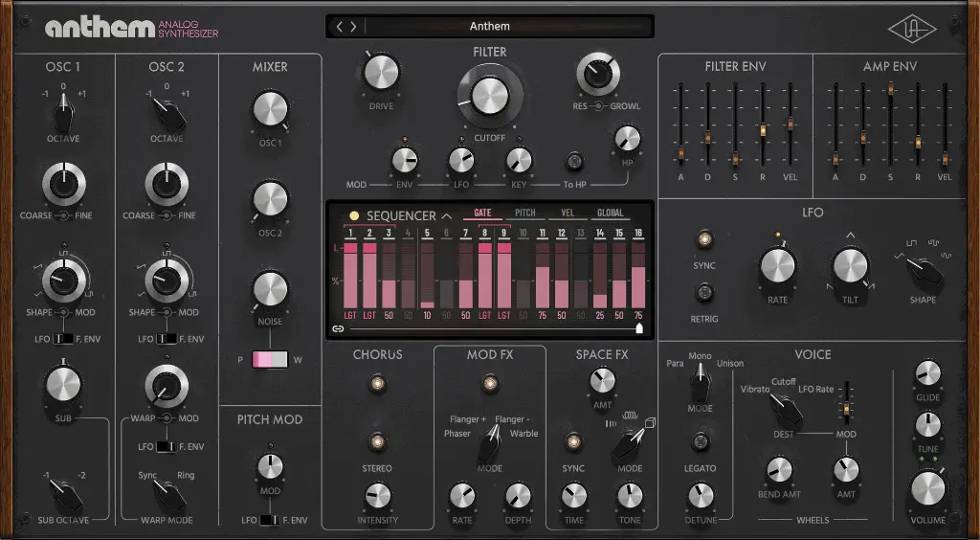Screen dimensions: 980x540
Task: Toggle OSC 2 shape LFO / F. ENV switch
Action: point(167,339)
